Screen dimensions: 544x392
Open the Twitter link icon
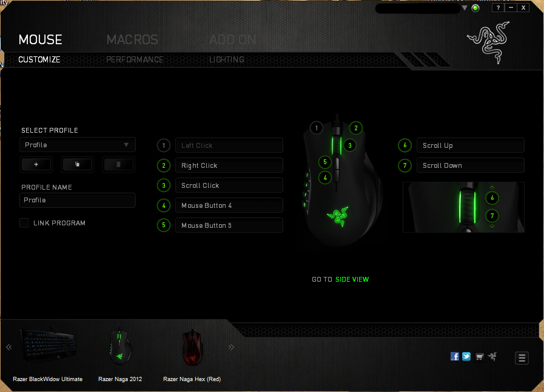coord(466,356)
